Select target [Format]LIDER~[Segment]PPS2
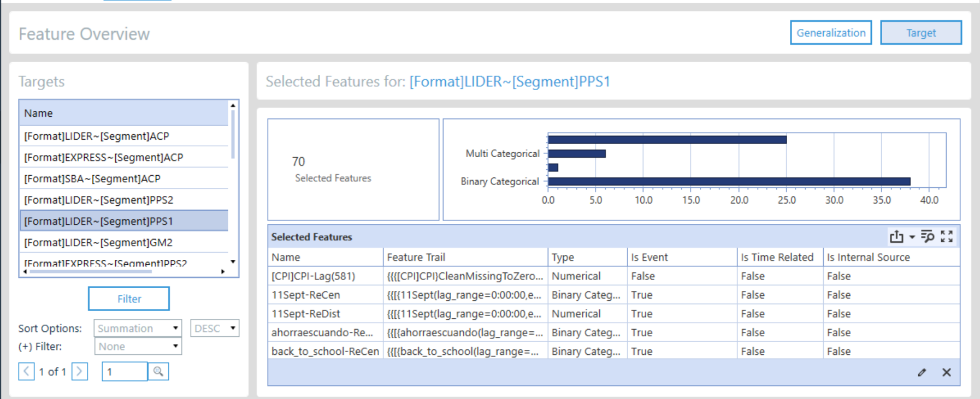This screenshot has height=399, width=980. (124, 200)
